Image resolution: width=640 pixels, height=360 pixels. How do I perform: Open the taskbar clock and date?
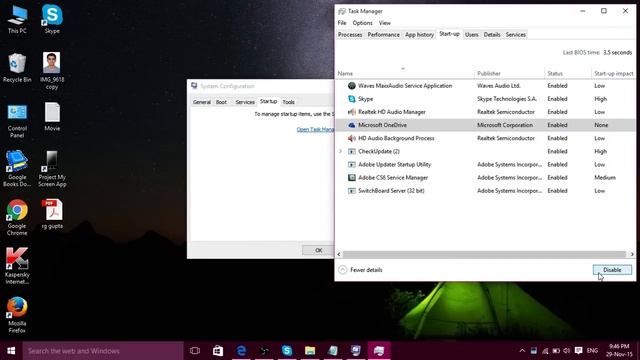[x=619, y=351]
